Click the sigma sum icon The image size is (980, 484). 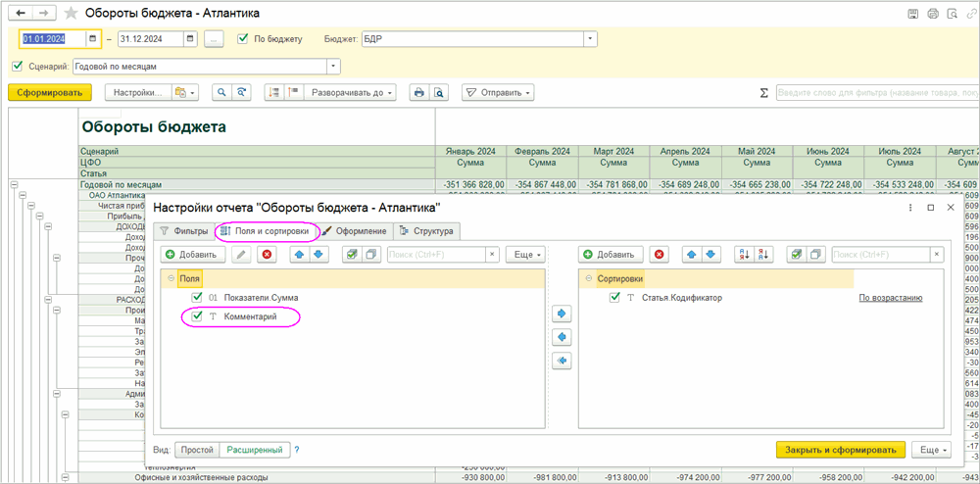(x=763, y=93)
